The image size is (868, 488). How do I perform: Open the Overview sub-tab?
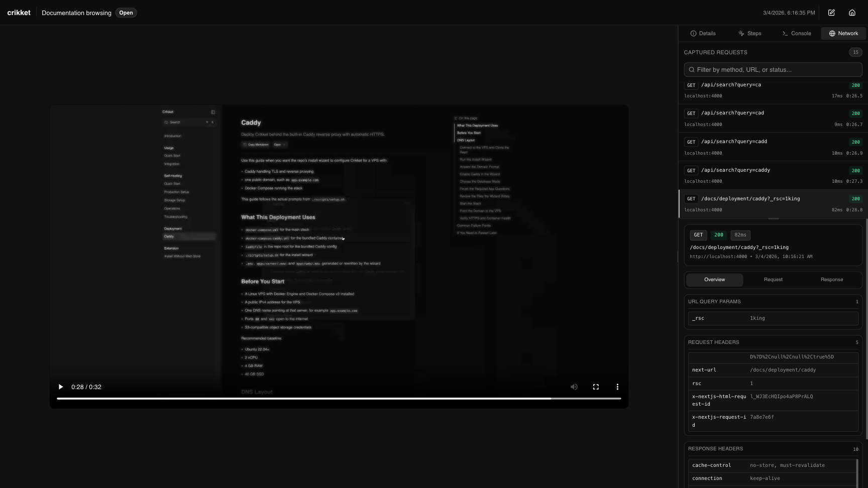pos(714,280)
